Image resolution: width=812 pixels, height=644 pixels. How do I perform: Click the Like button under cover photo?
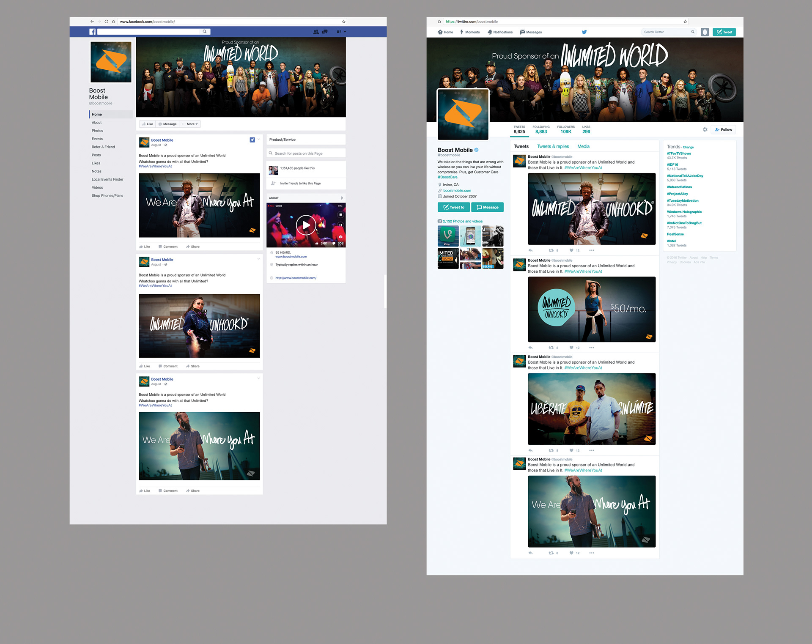pyautogui.click(x=148, y=124)
